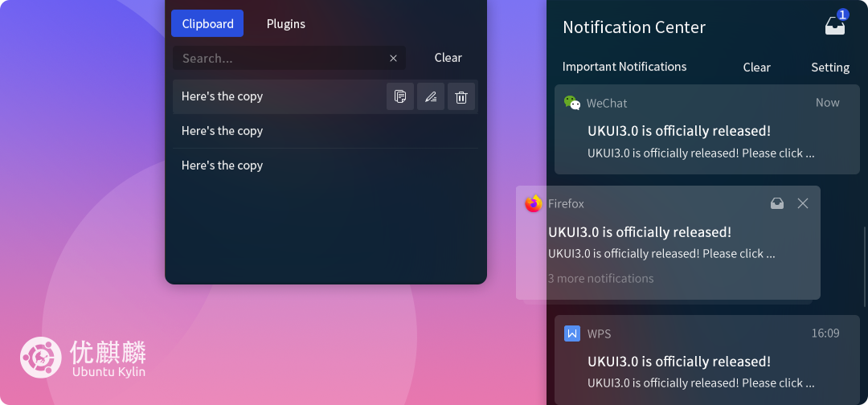Click the WeChat app icon
The width and height of the screenshot is (868, 405).
click(572, 103)
